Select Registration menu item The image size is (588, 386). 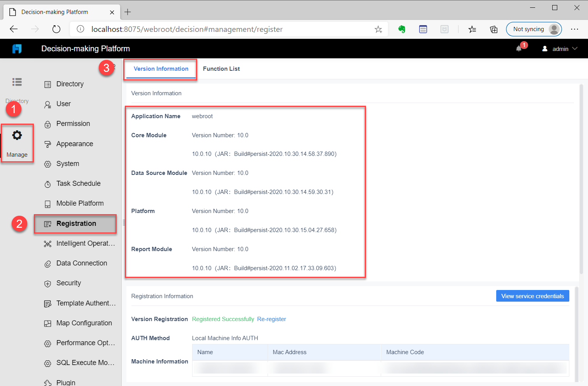pos(76,224)
